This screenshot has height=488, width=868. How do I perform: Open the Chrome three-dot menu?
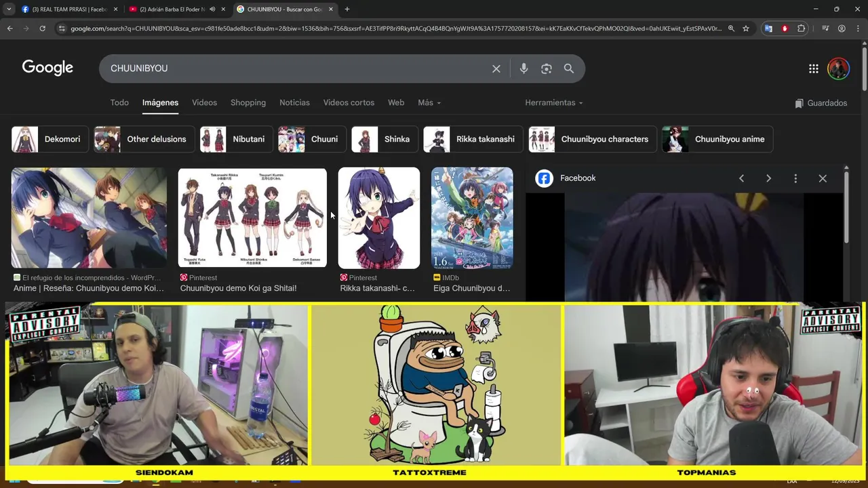click(858, 28)
